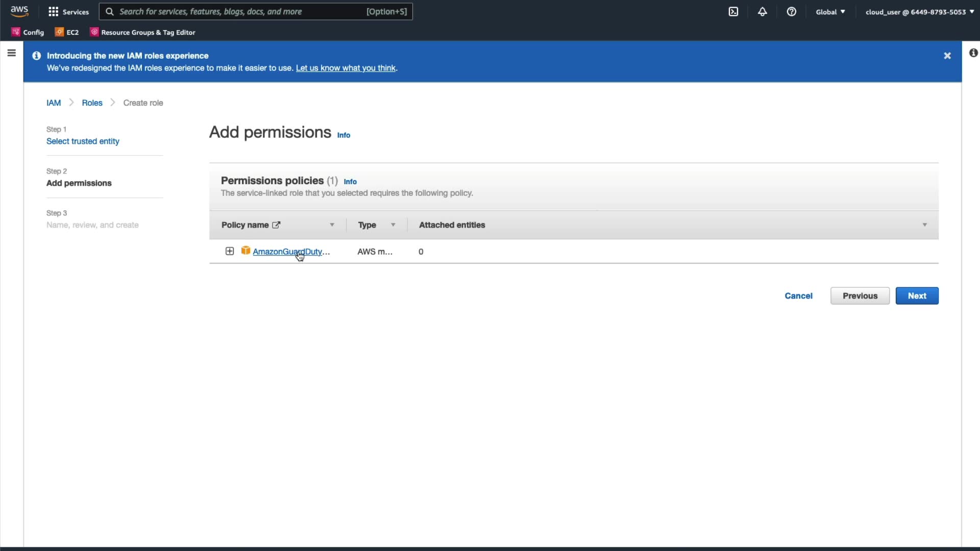Open the help question mark icon
Viewport: 980px width, 551px height.
click(x=791, y=12)
